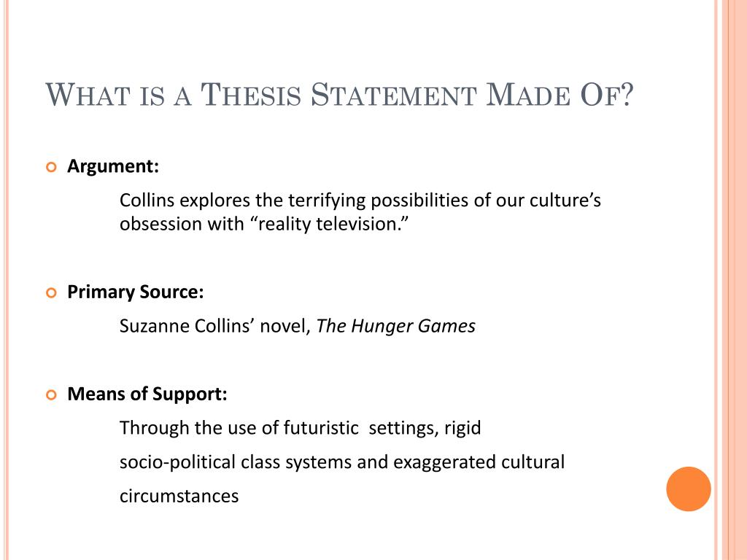Click the thin salmon stripe on left edge
This screenshot has width=747, height=560.
pyautogui.click(x=7, y=280)
